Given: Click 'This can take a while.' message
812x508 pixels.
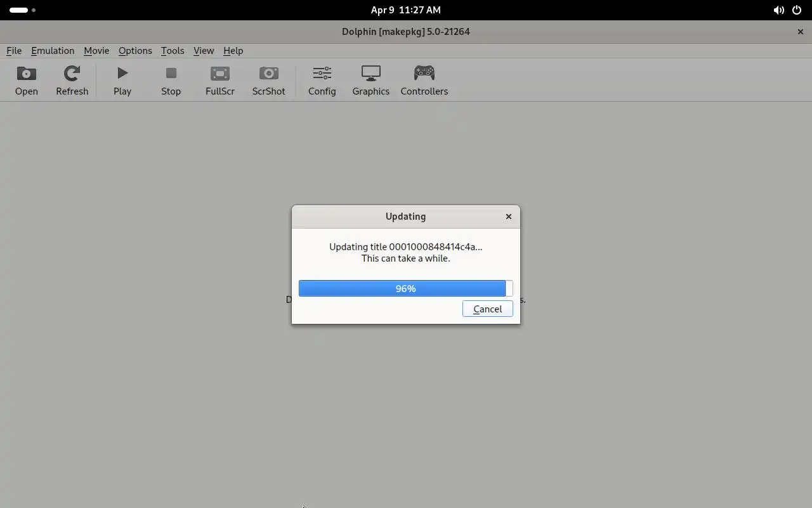Looking at the screenshot, I should 405,258.
